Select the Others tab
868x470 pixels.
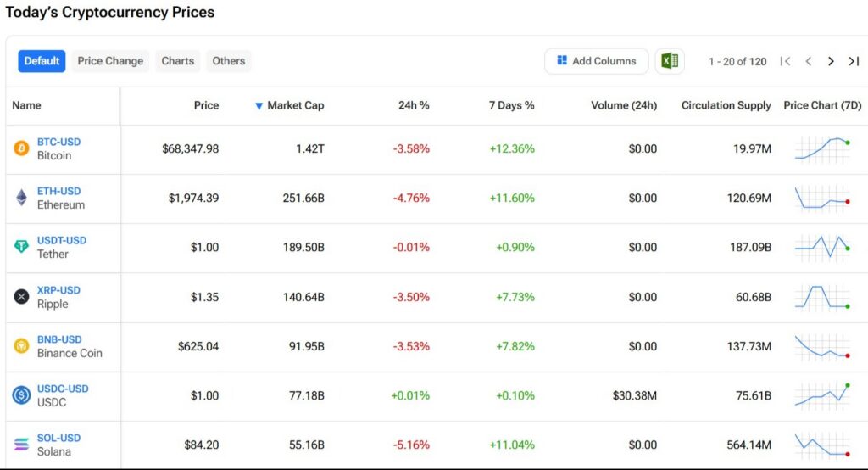pos(229,61)
